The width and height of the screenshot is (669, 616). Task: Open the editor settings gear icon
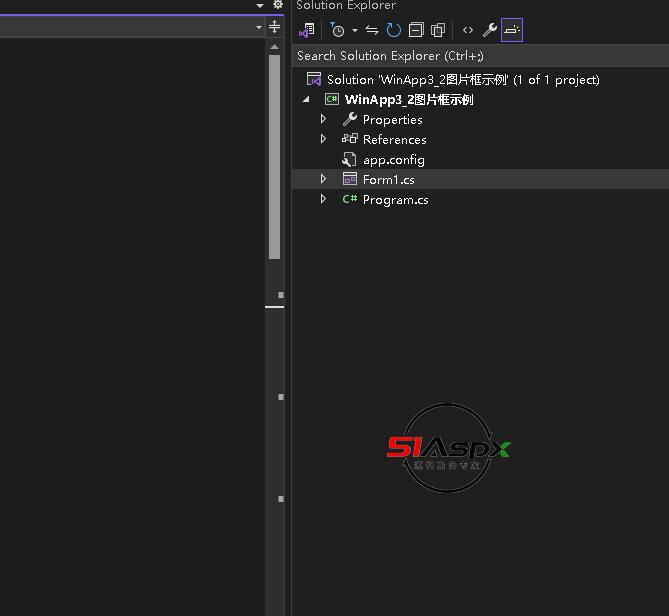pos(278,5)
